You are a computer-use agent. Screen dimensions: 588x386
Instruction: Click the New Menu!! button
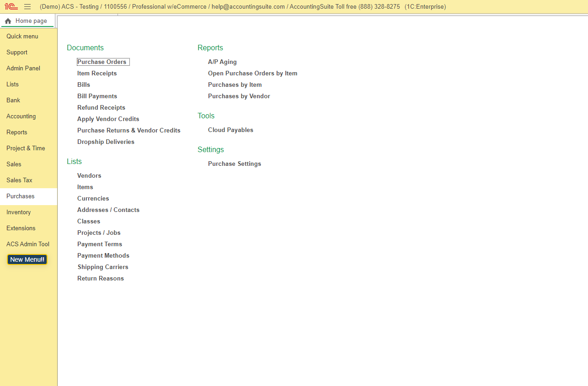coord(27,259)
